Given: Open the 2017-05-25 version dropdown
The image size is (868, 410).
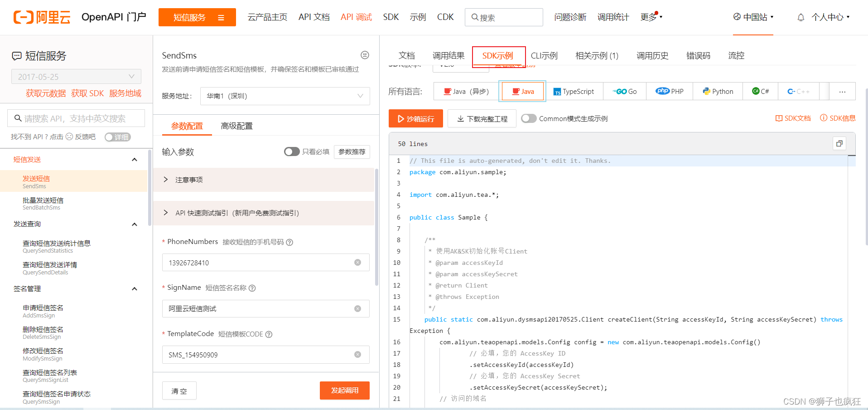Looking at the screenshot, I should (x=76, y=77).
